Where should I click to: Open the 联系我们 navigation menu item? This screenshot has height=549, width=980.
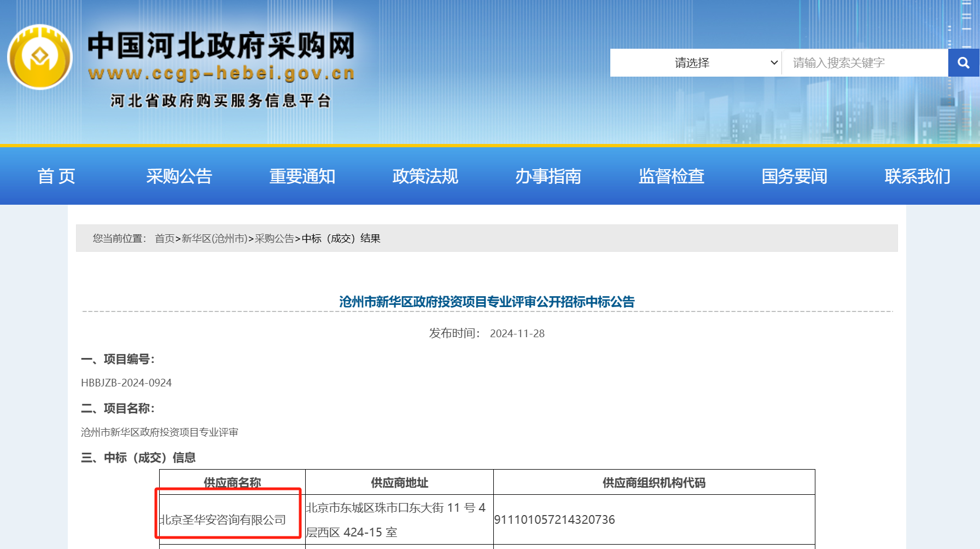(917, 176)
